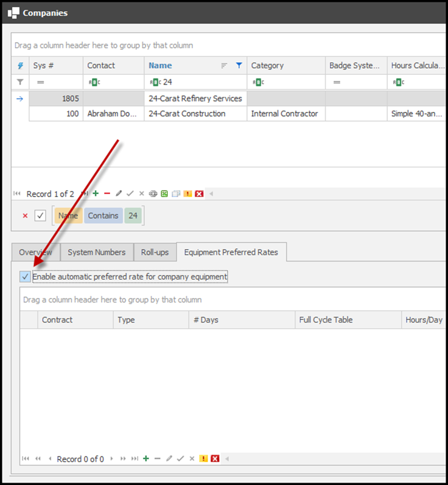The width and height of the screenshot is (448, 485).
Task: Disable automatic preferred rate for company equipment
Action: click(25, 277)
